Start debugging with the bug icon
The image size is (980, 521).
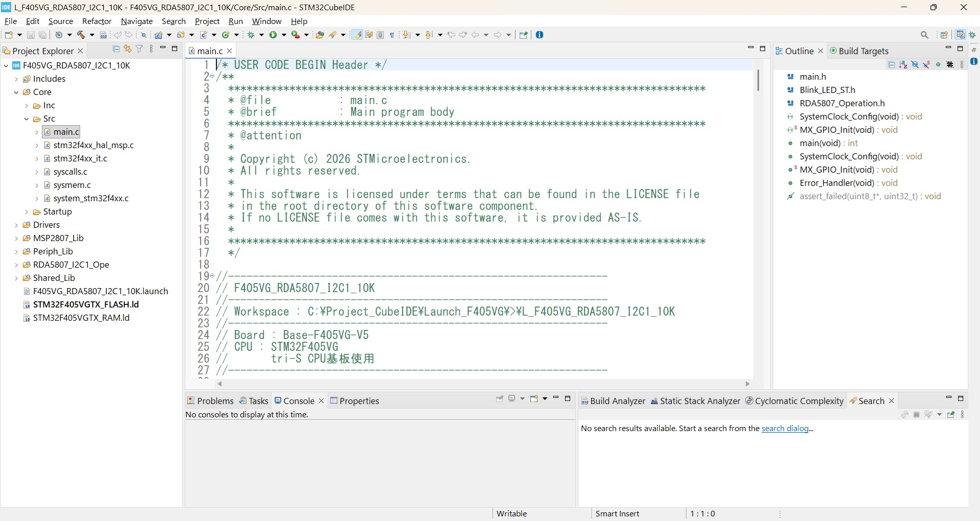(x=251, y=35)
